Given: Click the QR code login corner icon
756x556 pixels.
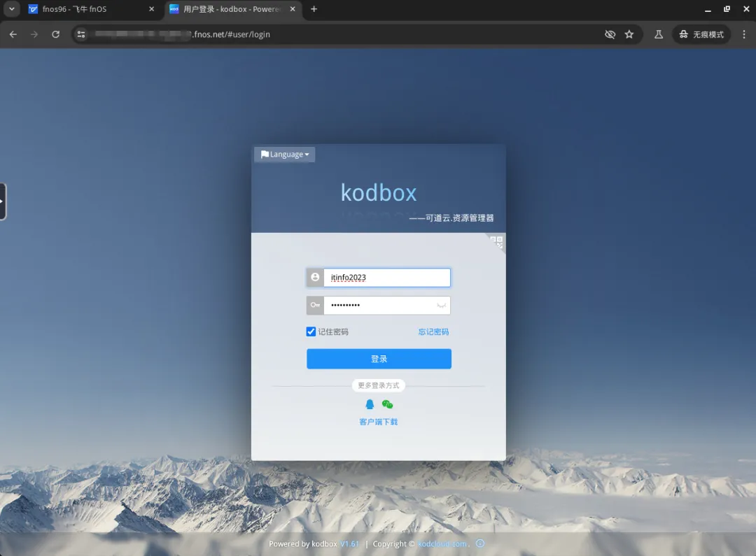Looking at the screenshot, I should 496,242.
